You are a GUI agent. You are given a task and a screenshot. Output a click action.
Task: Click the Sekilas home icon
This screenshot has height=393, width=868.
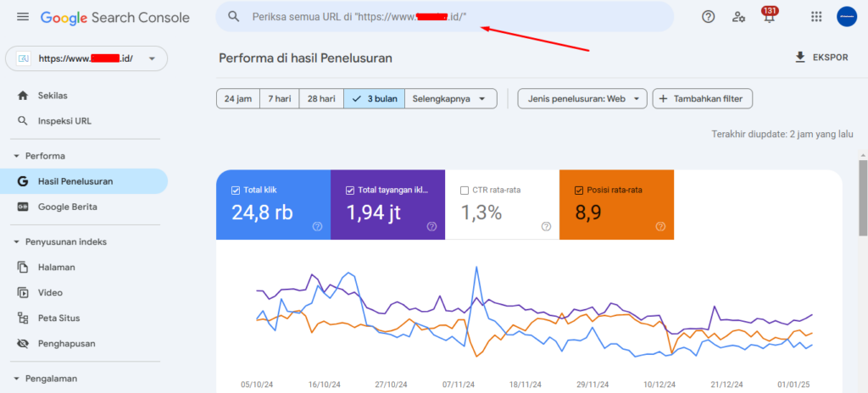tap(23, 96)
